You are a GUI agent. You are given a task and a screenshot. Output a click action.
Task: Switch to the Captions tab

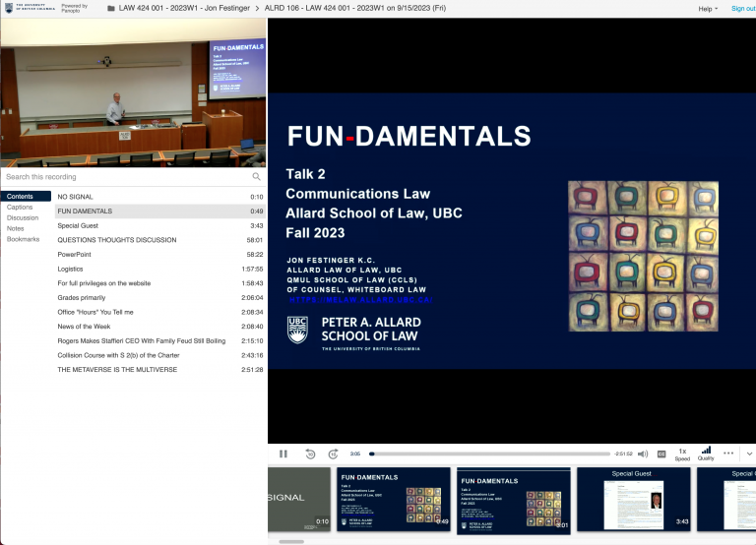[x=20, y=207]
